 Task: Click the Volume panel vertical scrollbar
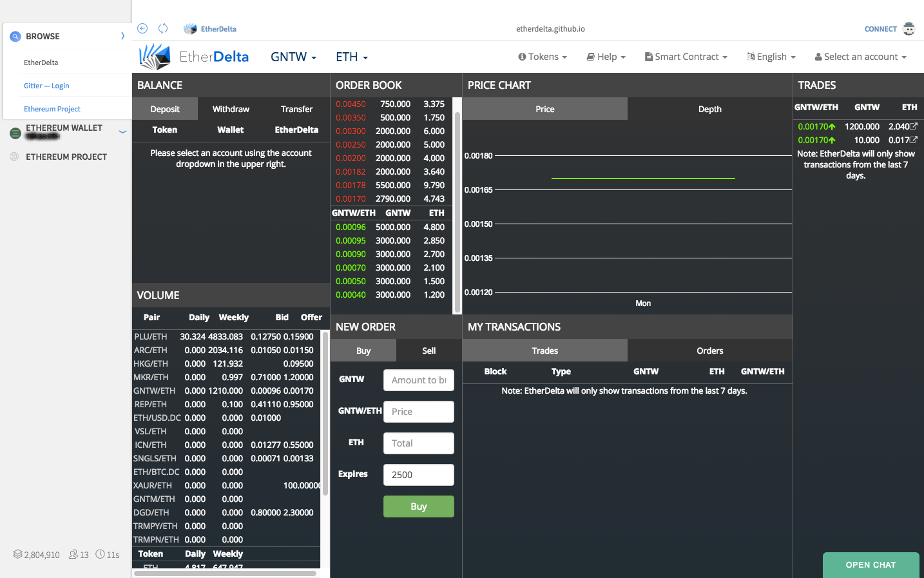point(325,412)
